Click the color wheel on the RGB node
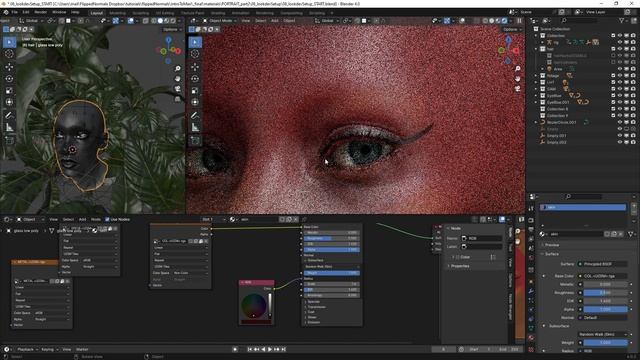Screen dimensions: 640x360 click(x=253, y=306)
